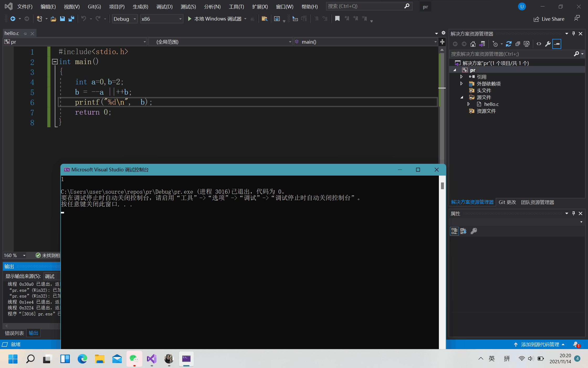Toggle a bookmark on the current line
Screen dimensions: 588x368
pyautogui.click(x=337, y=19)
